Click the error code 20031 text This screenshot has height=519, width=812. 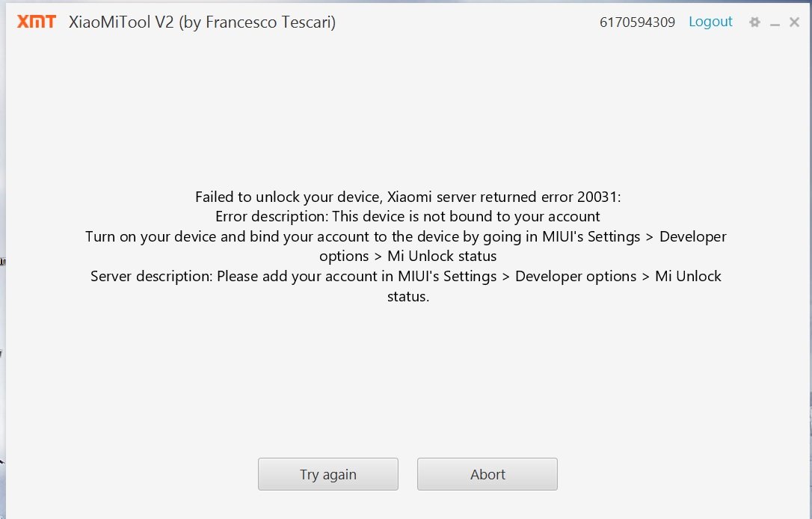[x=597, y=197]
